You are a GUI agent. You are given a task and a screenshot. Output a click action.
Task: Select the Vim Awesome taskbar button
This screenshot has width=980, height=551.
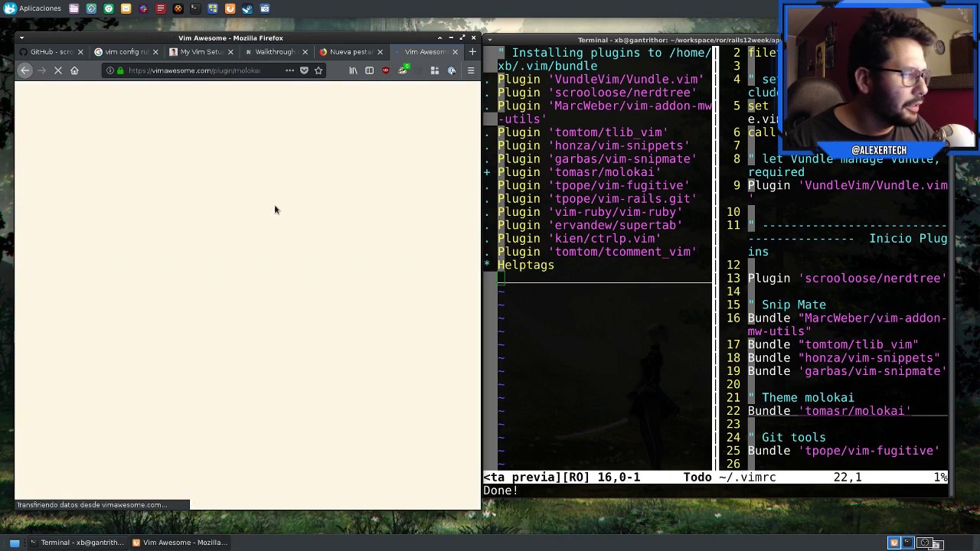(179, 543)
